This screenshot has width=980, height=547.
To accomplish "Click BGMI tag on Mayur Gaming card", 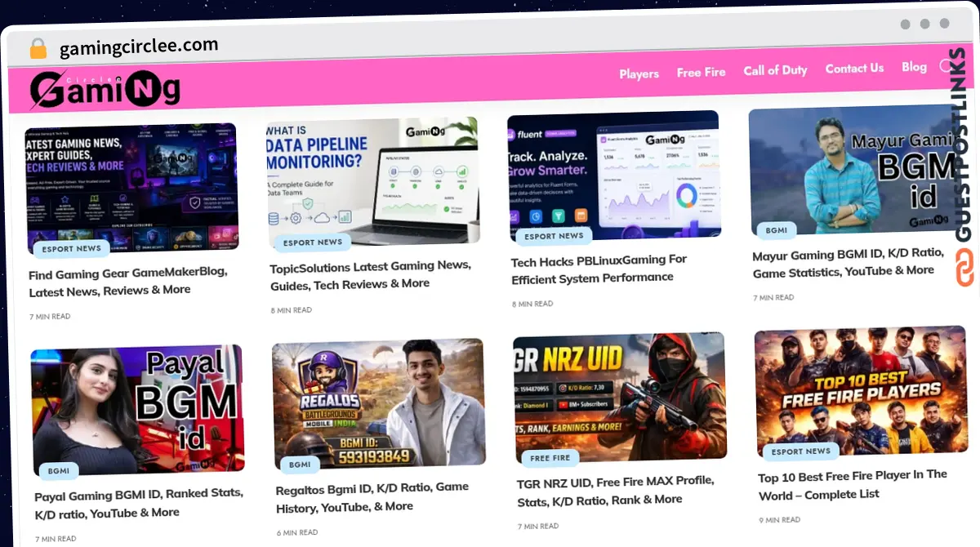I will point(777,230).
